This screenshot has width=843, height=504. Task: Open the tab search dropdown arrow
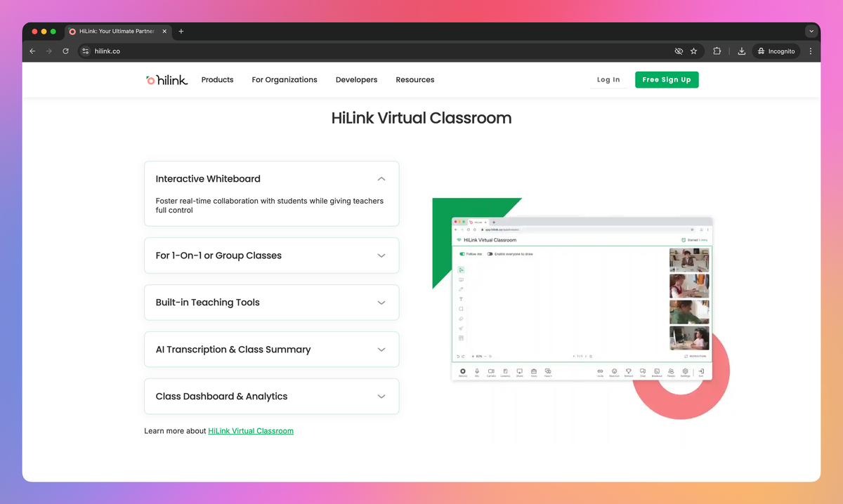pos(811,32)
